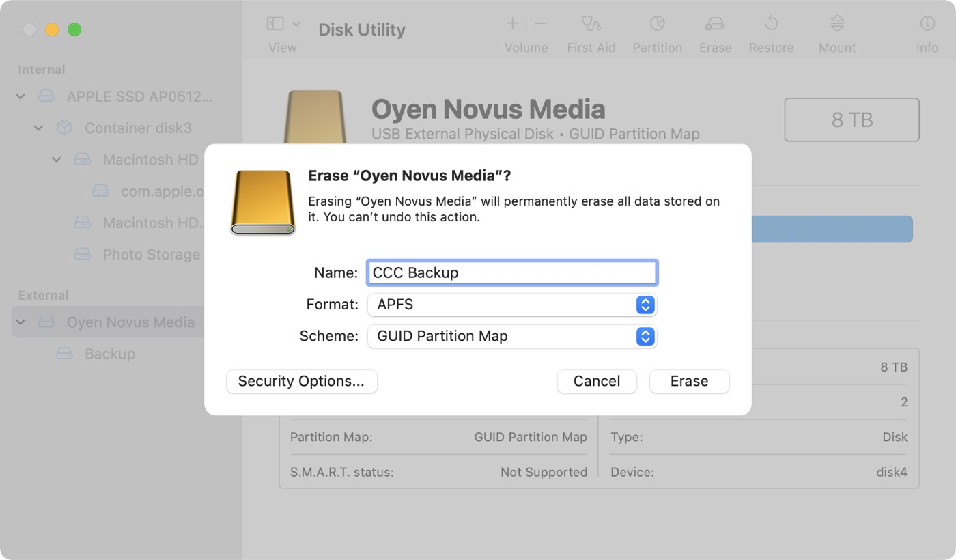Image resolution: width=956 pixels, height=560 pixels.
Task: Open the Format dropdown showing APFS
Action: pyautogui.click(x=512, y=305)
